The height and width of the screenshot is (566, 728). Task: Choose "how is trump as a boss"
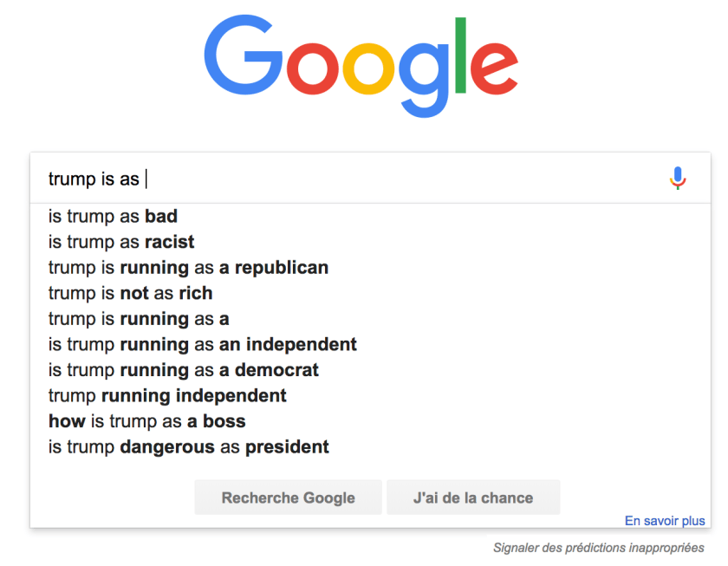147,421
